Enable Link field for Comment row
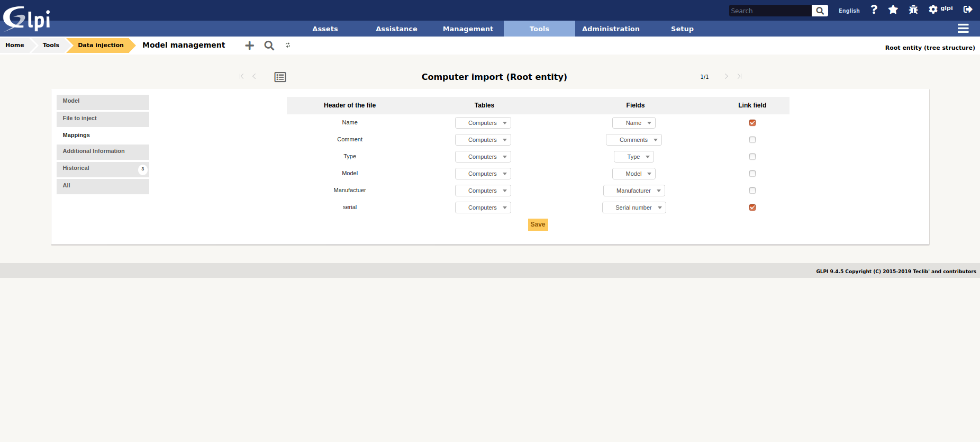This screenshot has height=442, width=980. click(752, 140)
